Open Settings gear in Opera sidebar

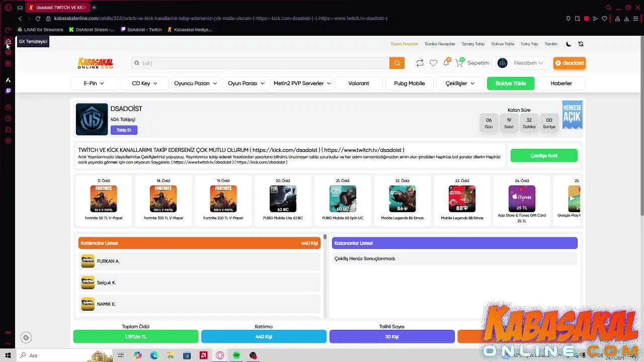[x=8, y=141]
